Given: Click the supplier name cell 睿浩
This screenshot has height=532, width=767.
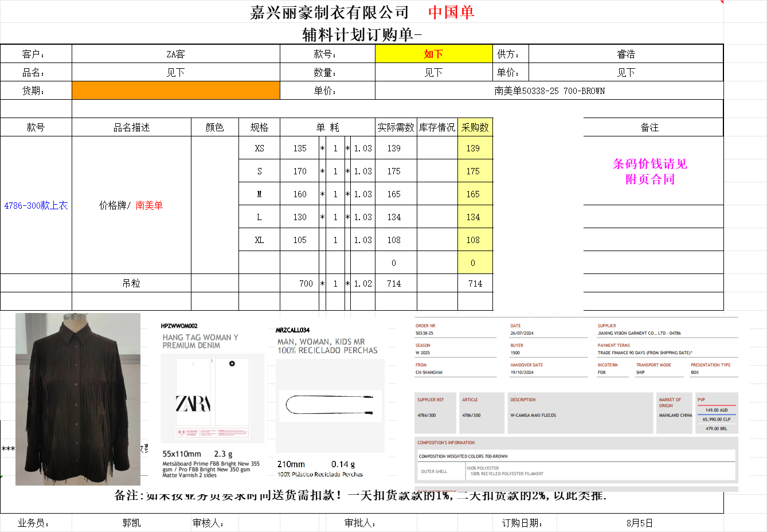Looking at the screenshot, I should tap(625, 54).
